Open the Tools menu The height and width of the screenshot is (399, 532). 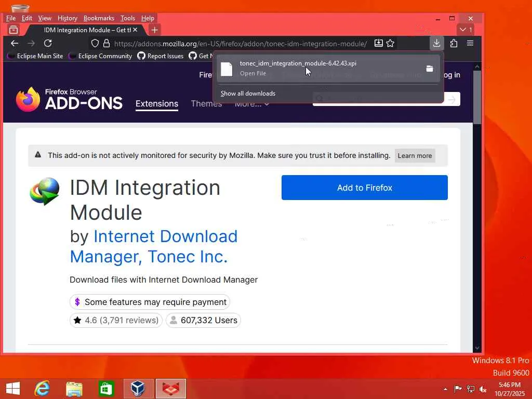[128, 18]
